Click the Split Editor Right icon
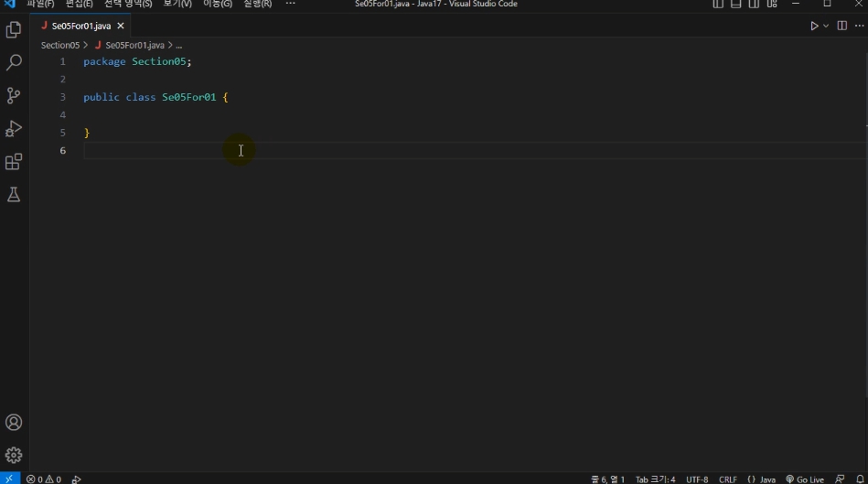 coord(842,26)
